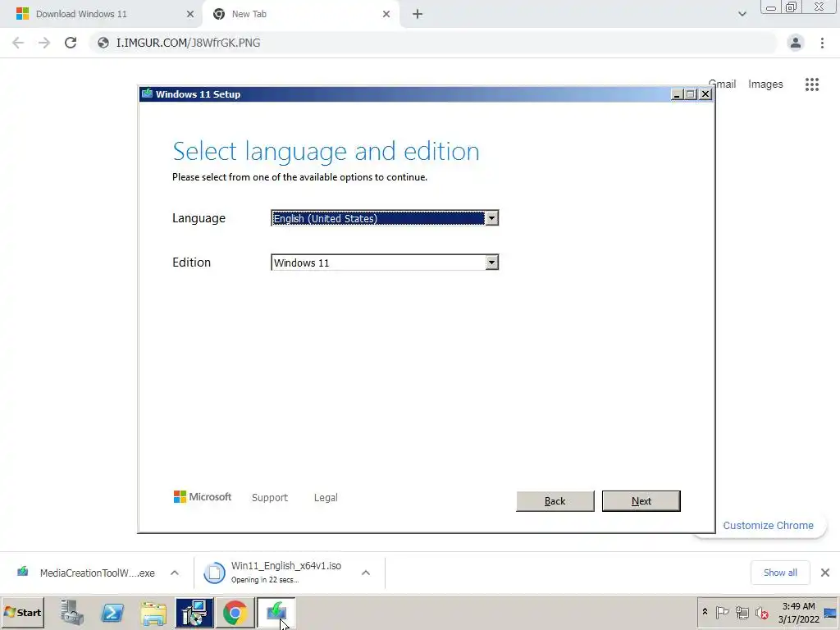Expand options for MediaCreationTool download
This screenshot has height=630, width=840.
tap(175, 573)
